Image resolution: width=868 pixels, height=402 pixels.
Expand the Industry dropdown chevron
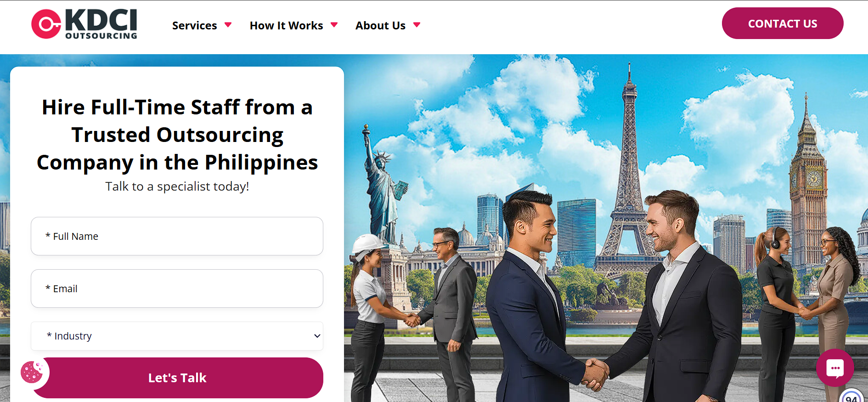coord(317,336)
